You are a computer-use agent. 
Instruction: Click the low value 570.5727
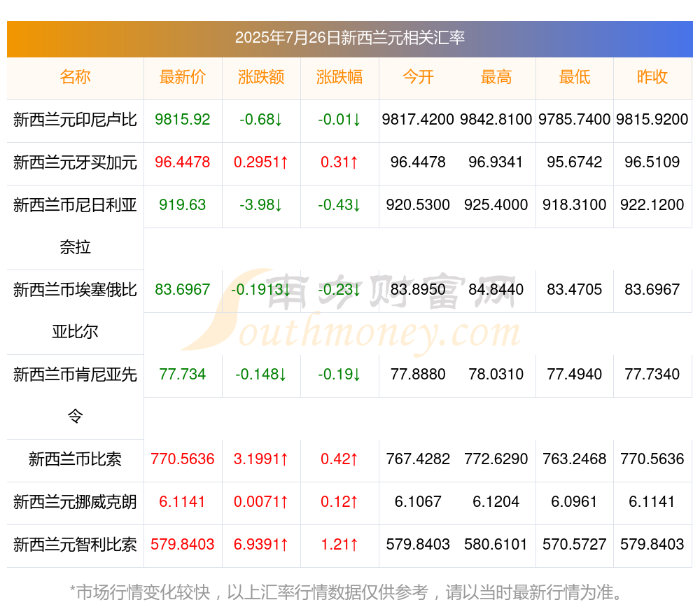pyautogui.click(x=575, y=545)
